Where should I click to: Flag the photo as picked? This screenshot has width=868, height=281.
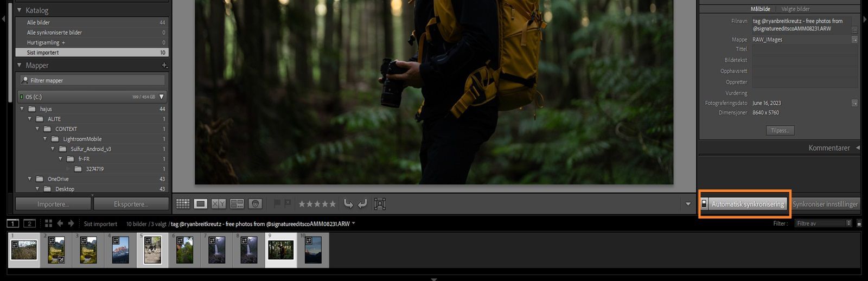(277, 203)
